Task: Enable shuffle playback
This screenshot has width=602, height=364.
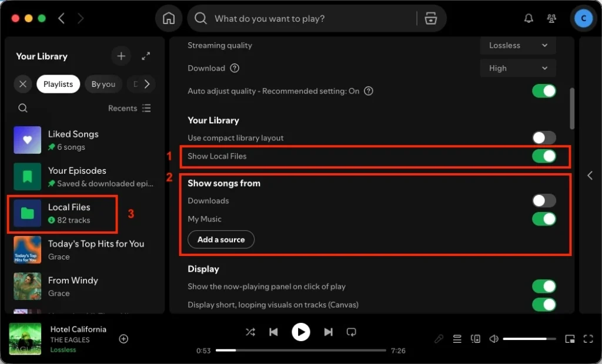Action: coord(250,332)
